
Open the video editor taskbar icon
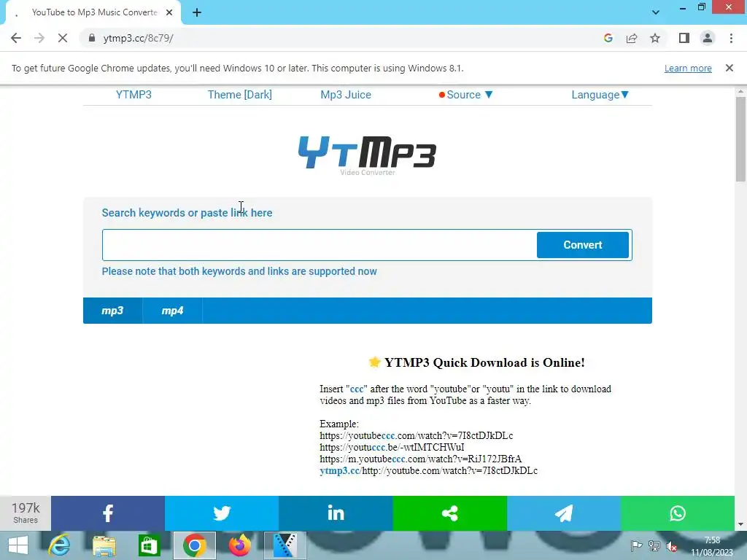pos(285,545)
